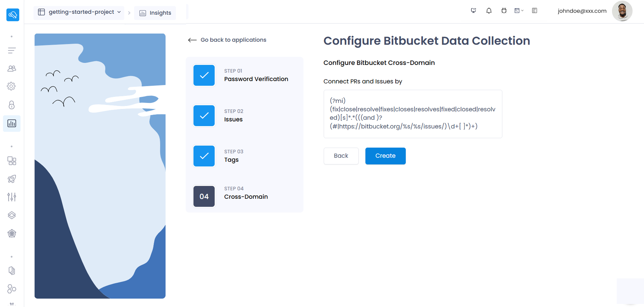This screenshot has height=307, width=644.
Task: Click the Insights chart icon in breadcrumb
Action: coord(143,13)
